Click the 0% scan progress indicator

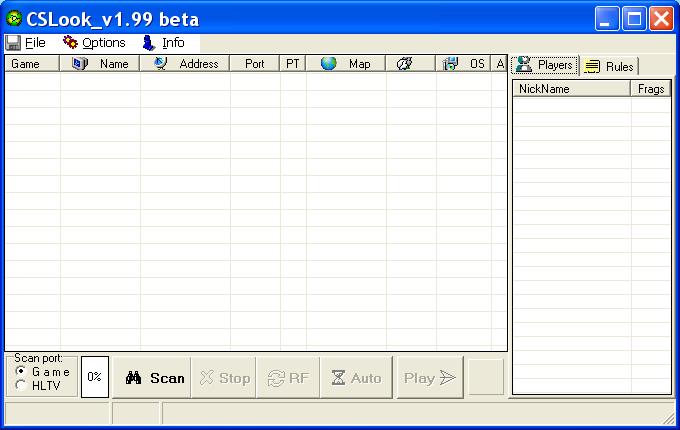click(95, 377)
